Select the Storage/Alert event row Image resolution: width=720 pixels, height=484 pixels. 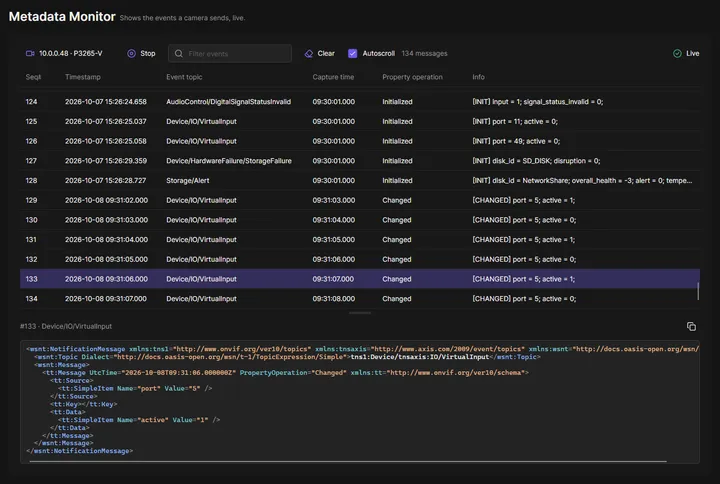(x=360, y=181)
